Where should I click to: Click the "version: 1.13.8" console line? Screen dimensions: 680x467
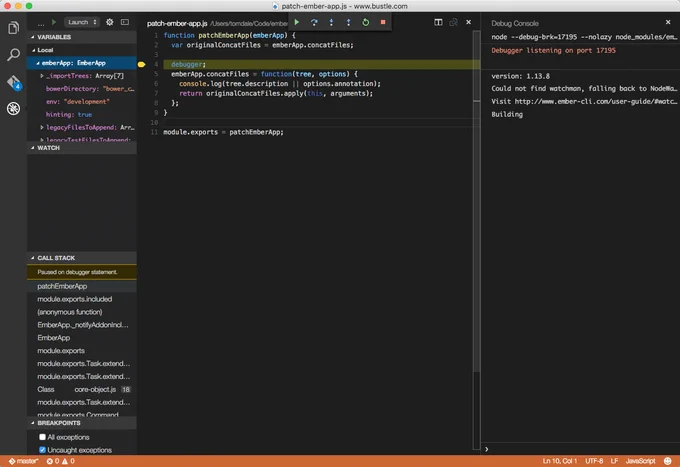[520, 76]
